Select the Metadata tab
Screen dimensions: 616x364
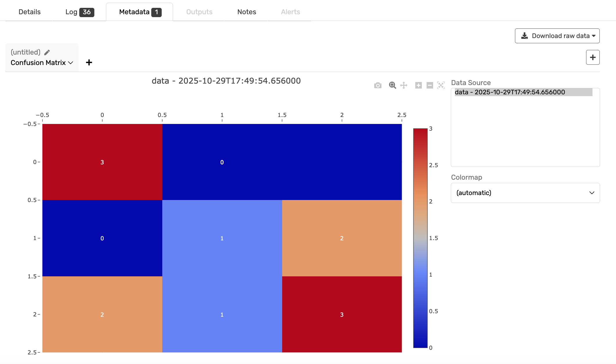click(140, 12)
